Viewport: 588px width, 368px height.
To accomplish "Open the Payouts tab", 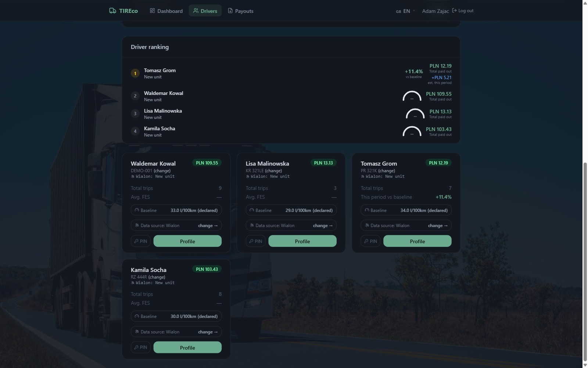I will pos(240,11).
